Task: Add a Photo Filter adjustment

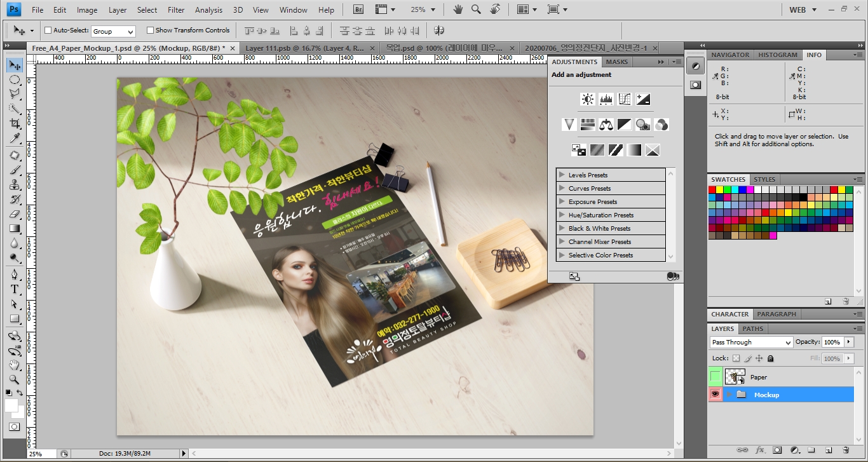Action: pos(643,125)
